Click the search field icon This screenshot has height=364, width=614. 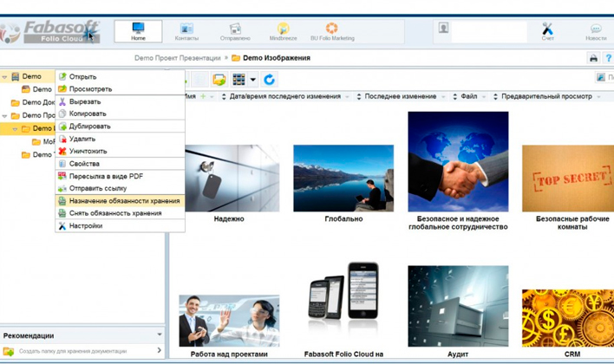tap(601, 77)
